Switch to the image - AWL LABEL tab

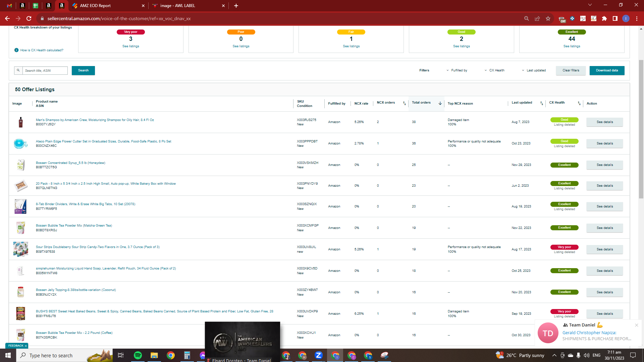[x=189, y=6]
